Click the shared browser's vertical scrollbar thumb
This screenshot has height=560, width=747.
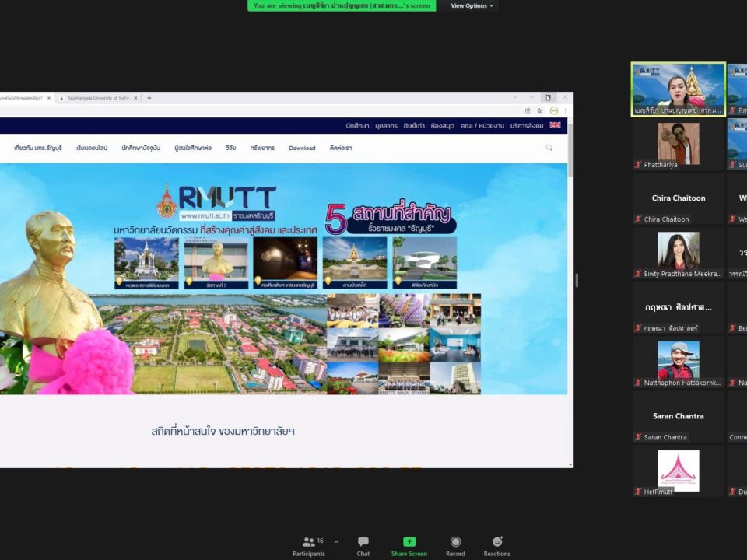coord(570,150)
